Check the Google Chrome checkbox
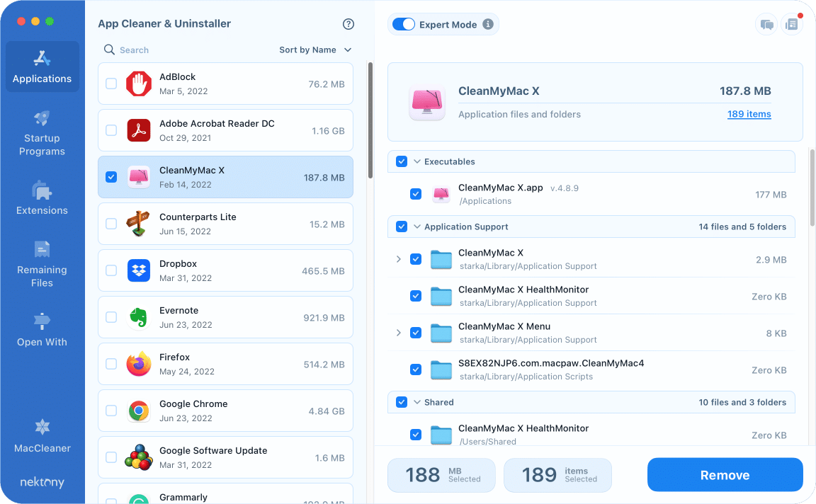Image resolution: width=816 pixels, height=504 pixels. click(111, 411)
